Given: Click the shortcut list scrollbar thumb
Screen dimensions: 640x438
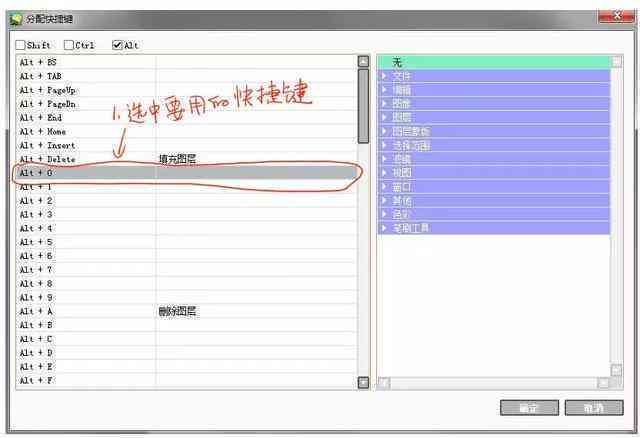Looking at the screenshot, I should [363, 106].
